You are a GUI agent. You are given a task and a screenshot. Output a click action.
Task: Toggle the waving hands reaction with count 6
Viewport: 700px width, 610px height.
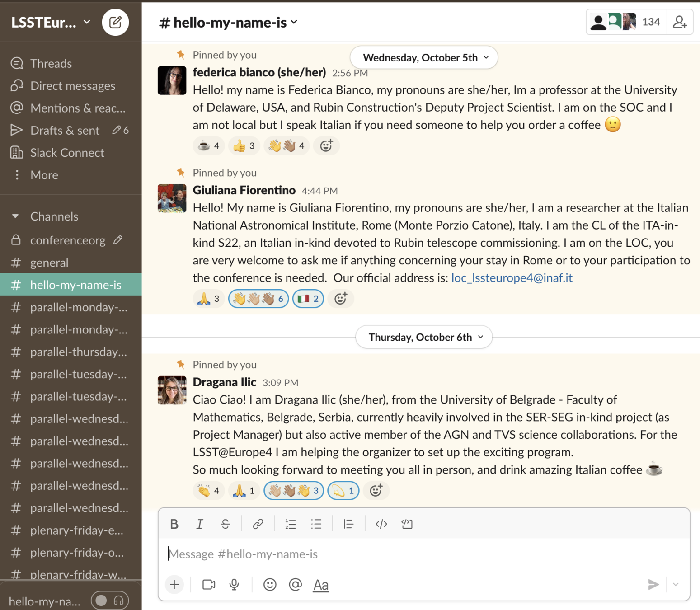pos(258,299)
